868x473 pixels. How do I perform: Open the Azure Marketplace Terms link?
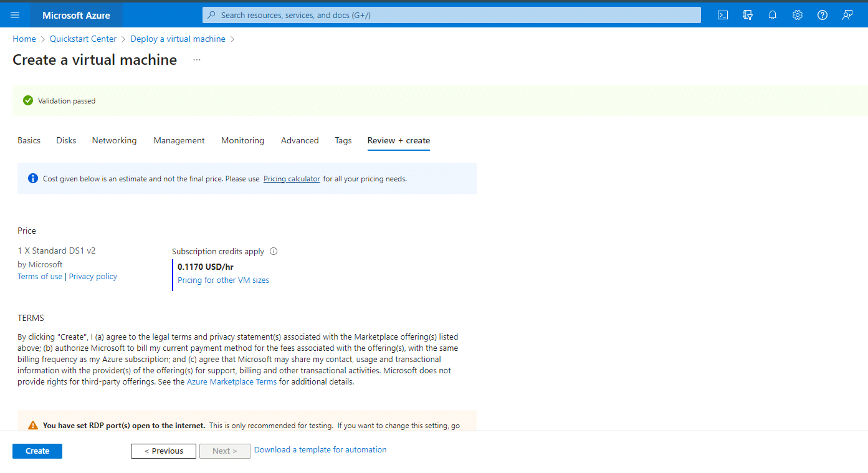point(231,381)
